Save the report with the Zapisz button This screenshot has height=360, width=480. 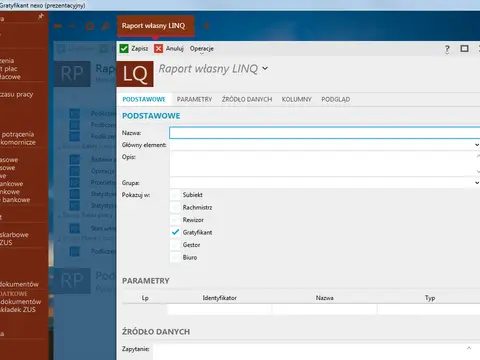[x=134, y=49]
